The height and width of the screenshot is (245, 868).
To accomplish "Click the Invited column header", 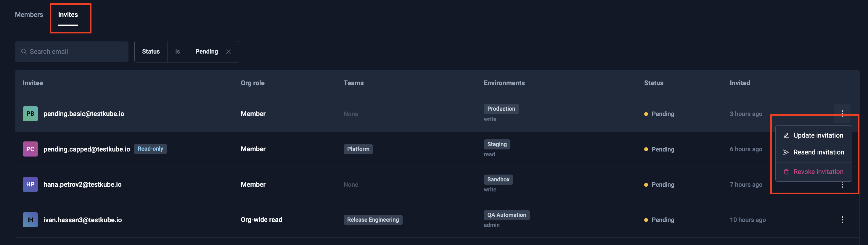I will point(740,83).
